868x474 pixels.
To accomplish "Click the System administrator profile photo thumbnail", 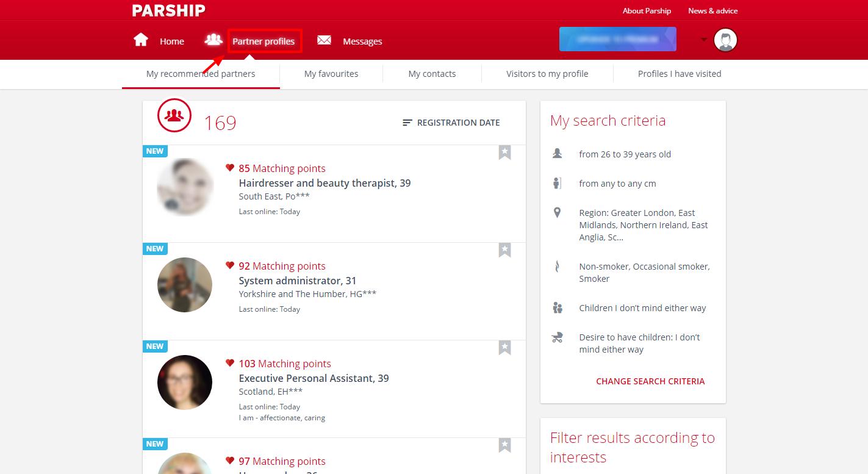I will (185, 284).
